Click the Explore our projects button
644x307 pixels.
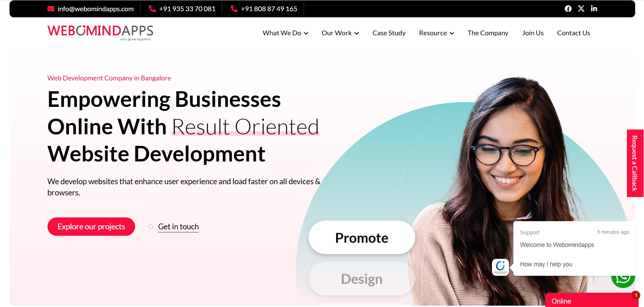(91, 227)
